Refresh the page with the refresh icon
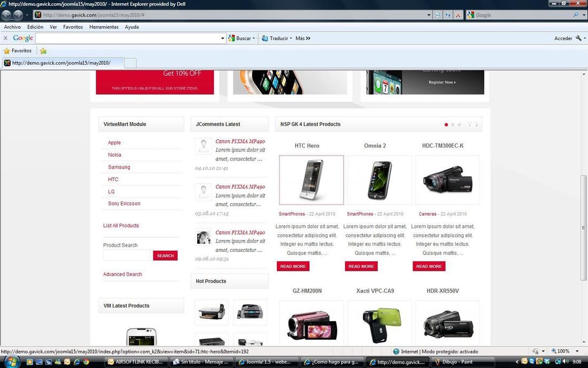The height and width of the screenshot is (368, 588). 448,15
